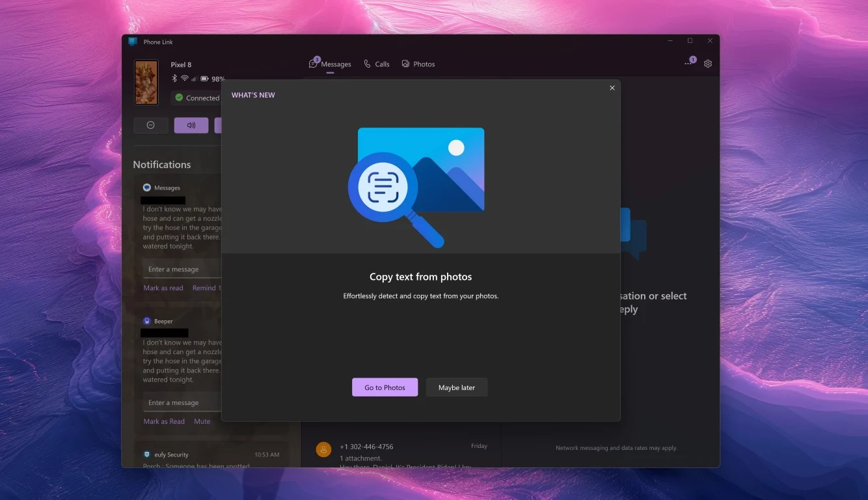Image resolution: width=868 pixels, height=500 pixels.
Task: Close the What's New dialog
Action: tap(612, 88)
